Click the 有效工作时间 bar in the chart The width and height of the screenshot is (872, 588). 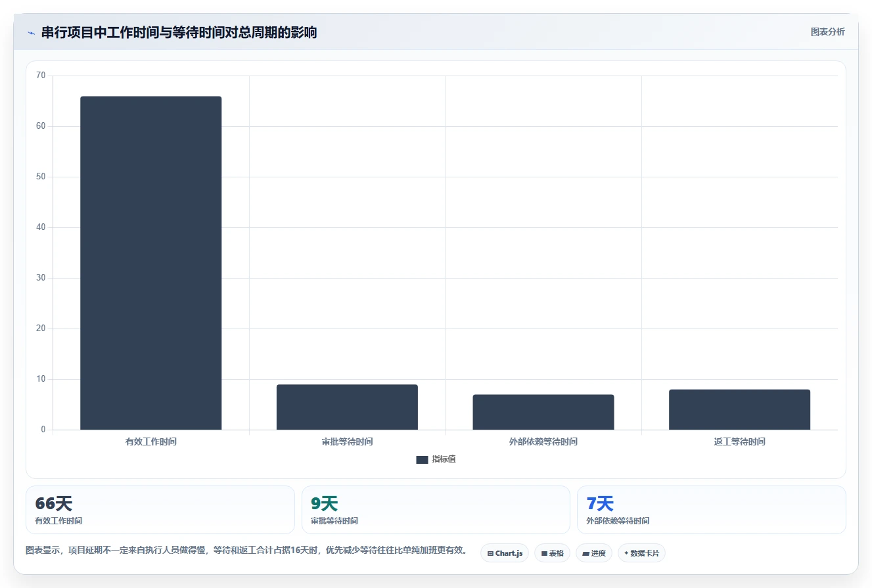click(150, 263)
